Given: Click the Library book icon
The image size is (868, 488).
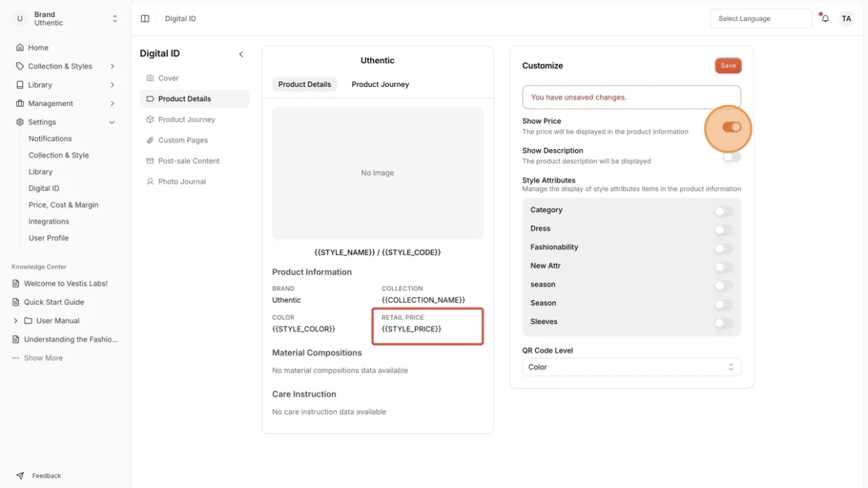Looking at the screenshot, I should tap(20, 85).
